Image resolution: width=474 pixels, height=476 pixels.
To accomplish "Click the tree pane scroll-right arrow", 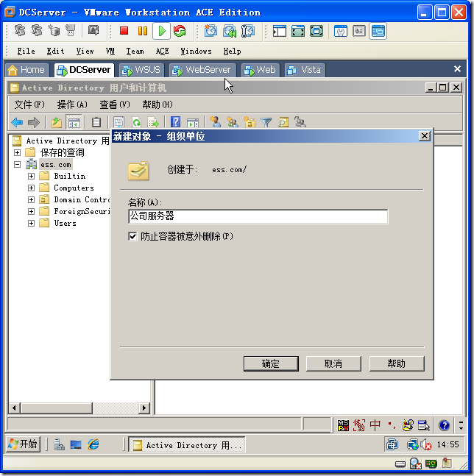I will tap(144, 408).
